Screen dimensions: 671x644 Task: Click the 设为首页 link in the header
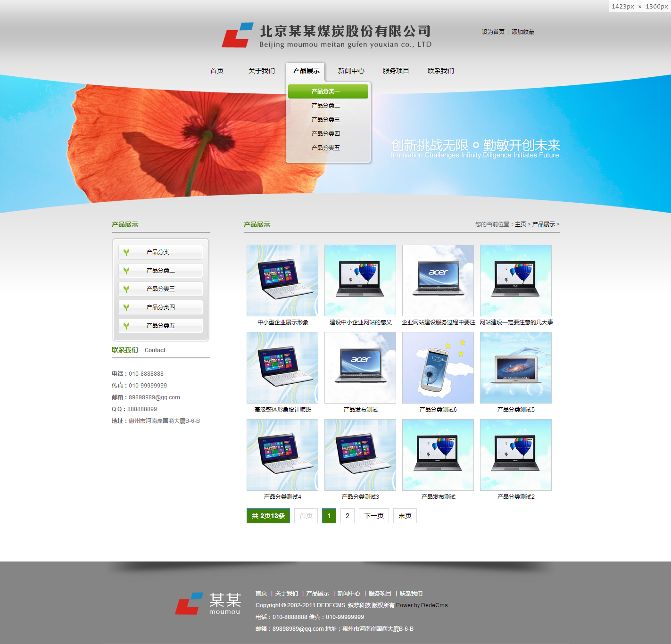tap(493, 32)
